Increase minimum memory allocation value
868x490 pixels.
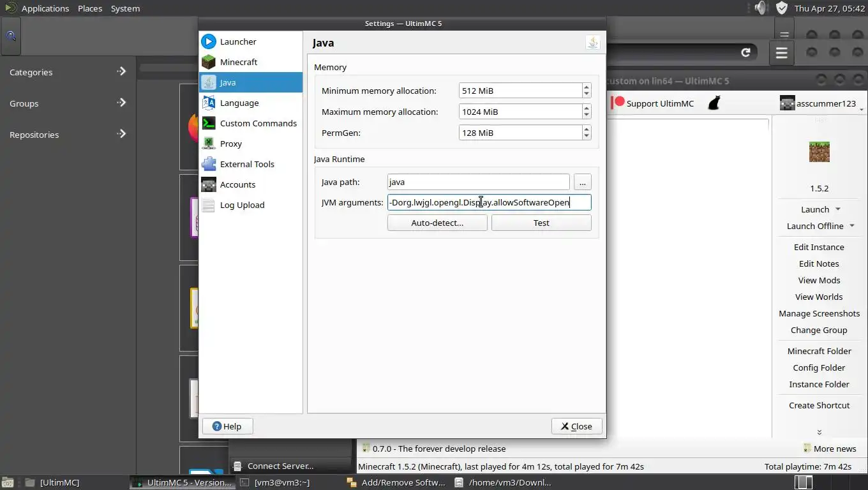point(587,87)
